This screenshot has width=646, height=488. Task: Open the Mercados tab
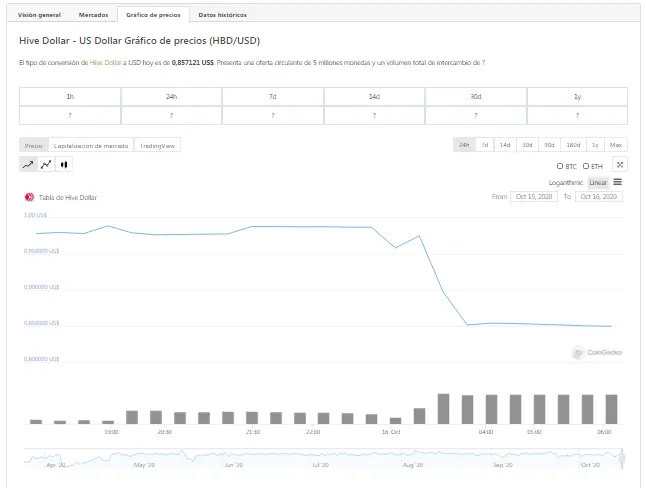(x=94, y=15)
